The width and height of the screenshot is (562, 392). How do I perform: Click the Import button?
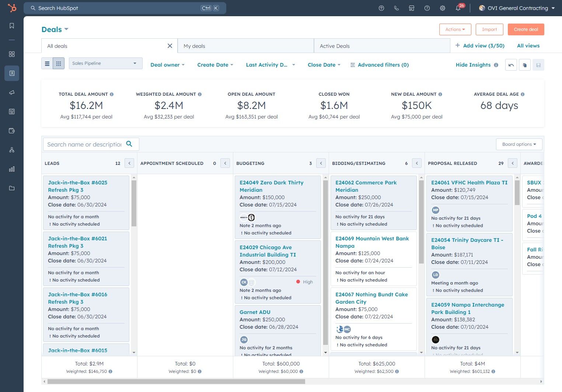click(x=489, y=29)
